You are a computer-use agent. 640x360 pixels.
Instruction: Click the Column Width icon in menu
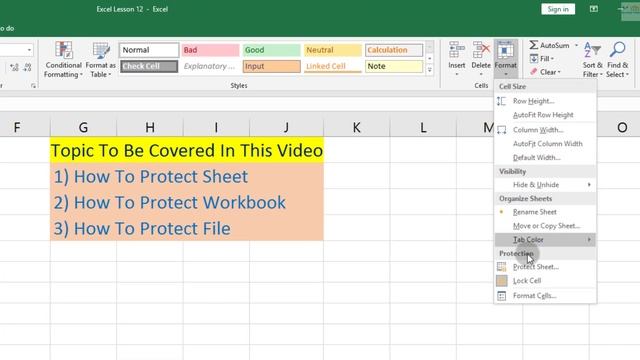tap(502, 130)
